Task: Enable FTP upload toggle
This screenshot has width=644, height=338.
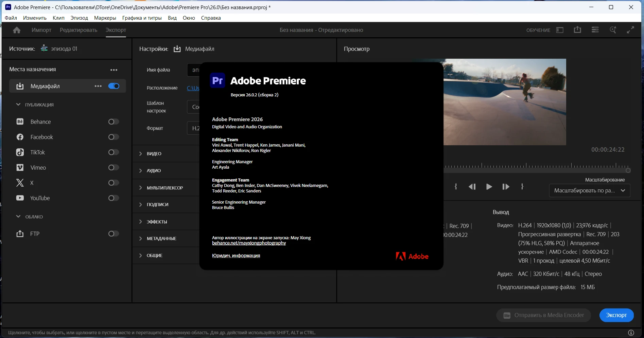Action: [114, 234]
